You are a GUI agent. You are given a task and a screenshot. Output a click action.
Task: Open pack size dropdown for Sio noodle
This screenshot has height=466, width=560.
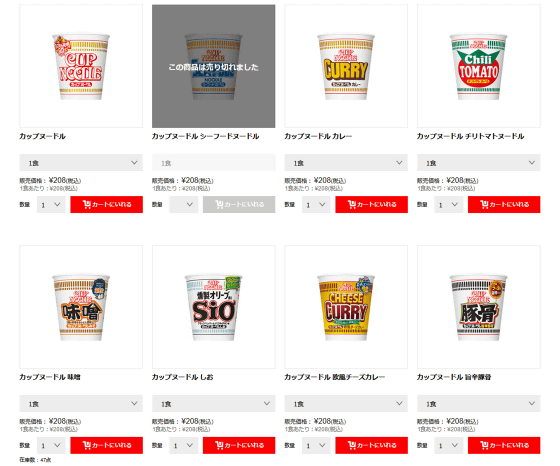point(214,404)
